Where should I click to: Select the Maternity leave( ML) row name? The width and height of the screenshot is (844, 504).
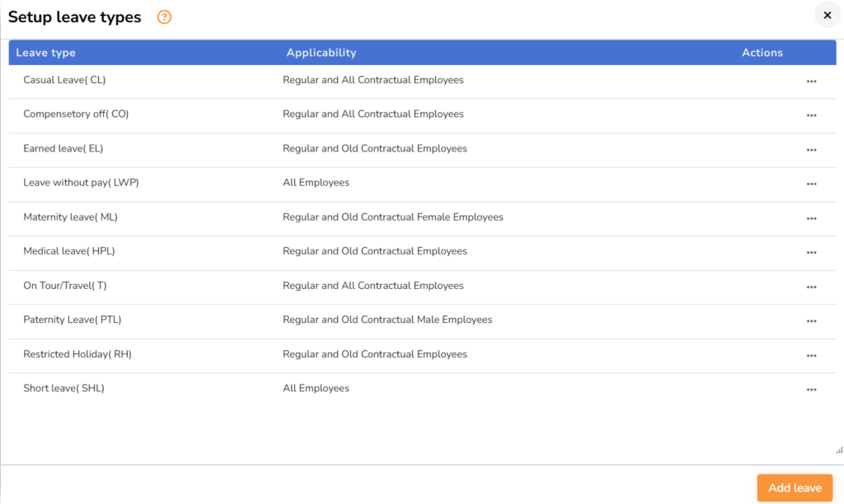pos(70,217)
